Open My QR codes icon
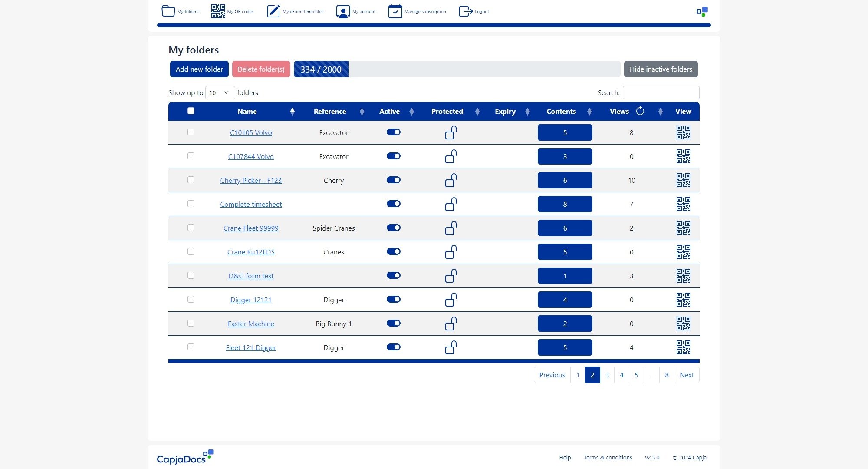Viewport: 868px width, 469px height. 218,11
